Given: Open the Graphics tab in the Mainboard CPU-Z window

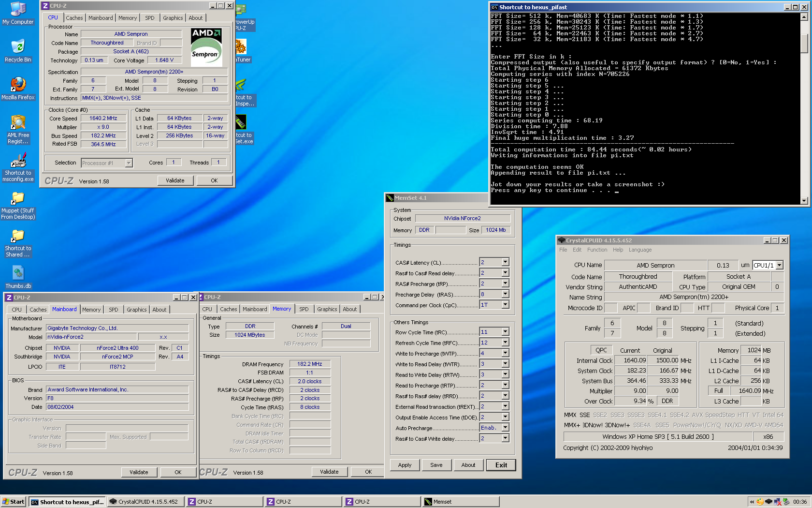Looking at the screenshot, I should click(x=137, y=310).
